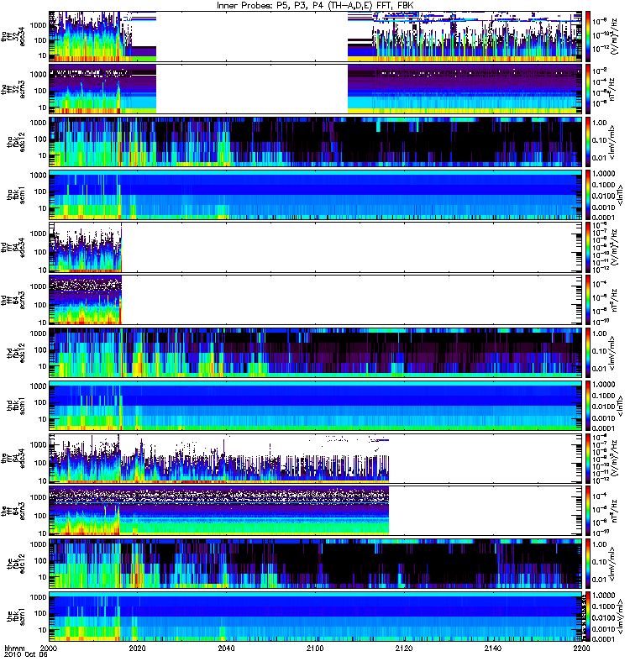This screenshot has height=672, width=630.
Task: Click the '2200' time axis label
Action: [581, 648]
